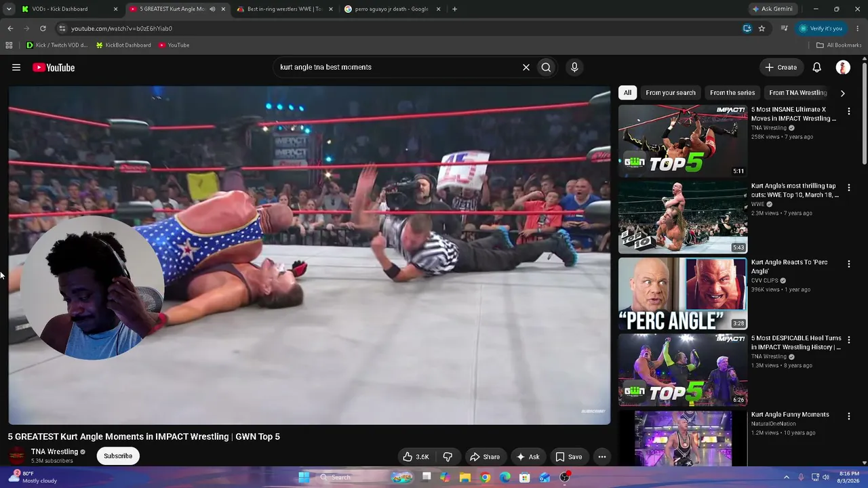Viewport: 868px width, 488px height.
Task: Open the TNA Wrestling channel name link
Action: [x=54, y=451]
